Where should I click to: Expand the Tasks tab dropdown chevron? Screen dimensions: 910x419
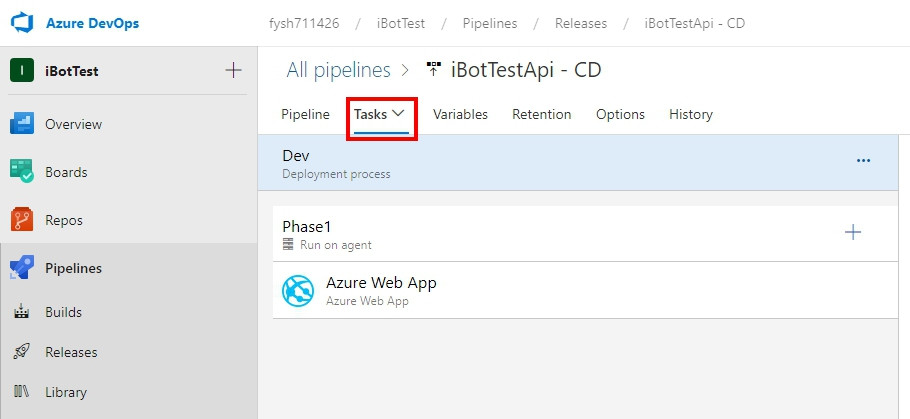(x=399, y=114)
